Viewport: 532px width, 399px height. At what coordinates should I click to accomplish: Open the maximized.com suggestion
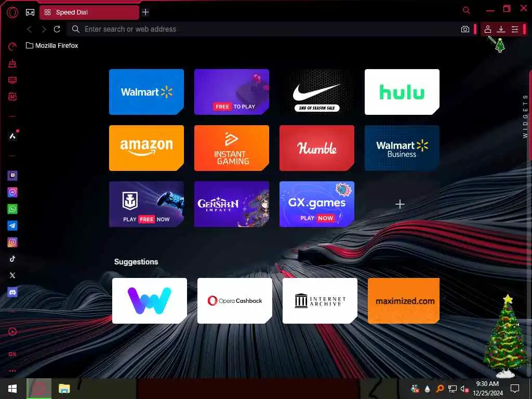coord(403,301)
